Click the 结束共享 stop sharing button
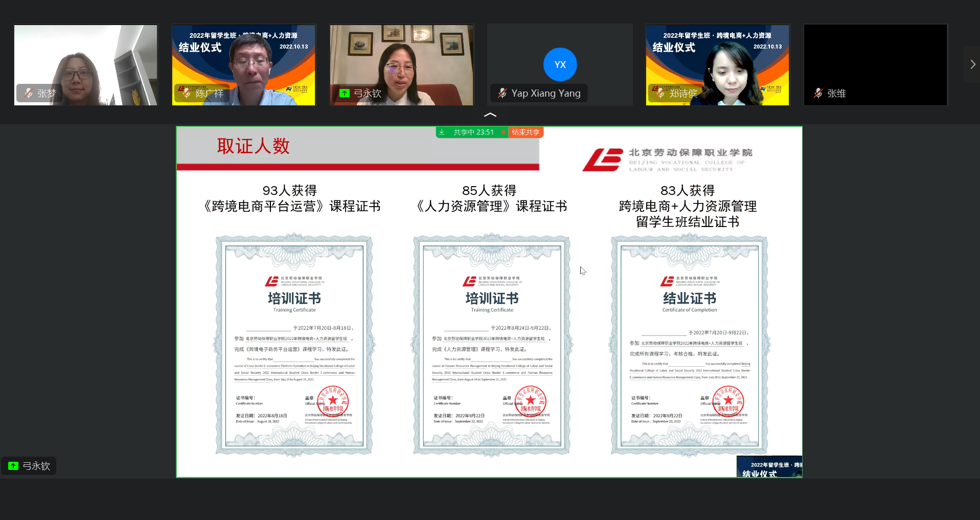The image size is (980, 520). coord(526,132)
